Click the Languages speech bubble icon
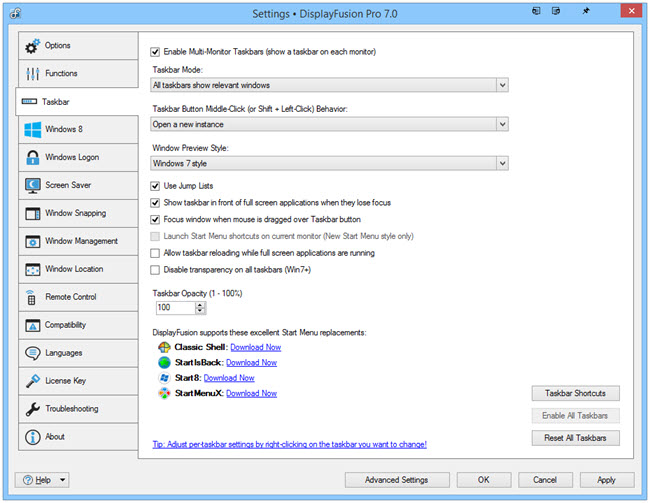 click(x=33, y=353)
